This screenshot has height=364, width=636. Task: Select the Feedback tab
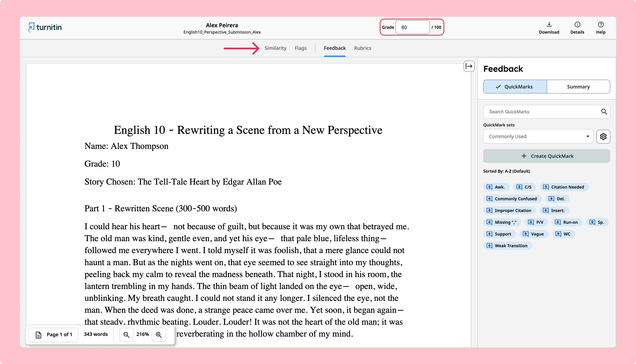(335, 48)
